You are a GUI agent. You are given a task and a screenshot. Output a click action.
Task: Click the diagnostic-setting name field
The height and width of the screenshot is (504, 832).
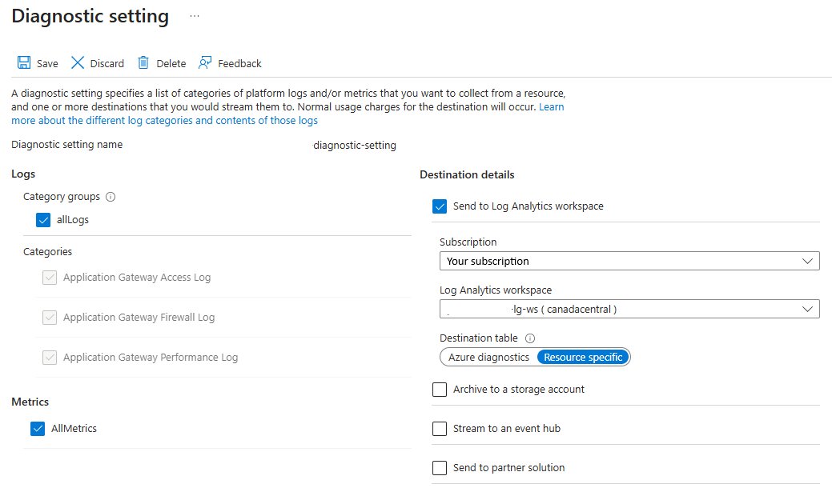pos(355,146)
